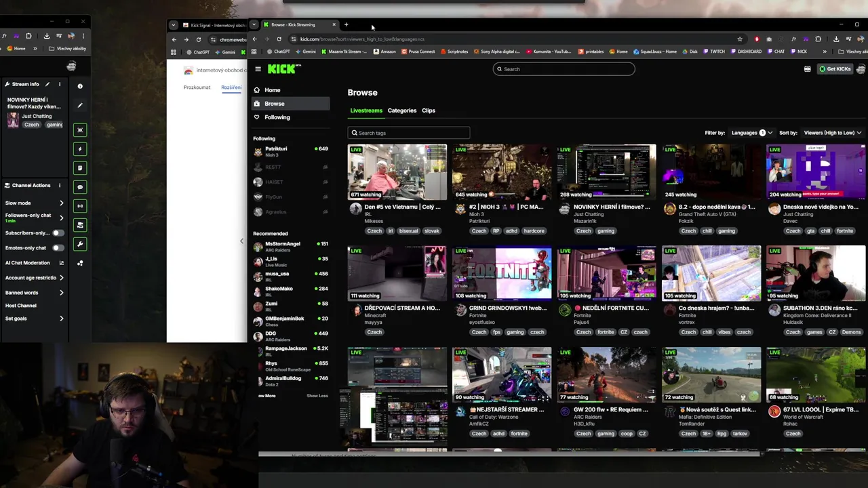Image resolution: width=868 pixels, height=488 pixels.
Task: Open Rozšíření tab in Chrome web store window
Action: click(231, 87)
